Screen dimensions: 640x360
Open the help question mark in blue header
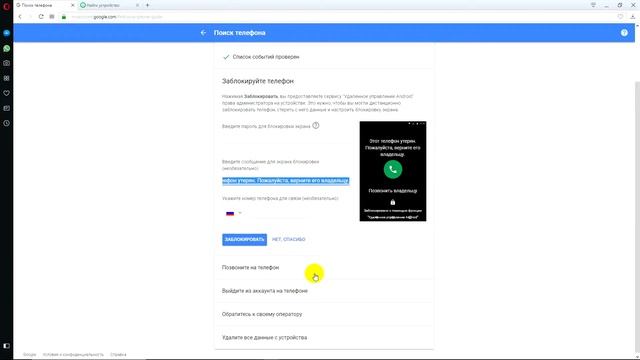tap(624, 33)
